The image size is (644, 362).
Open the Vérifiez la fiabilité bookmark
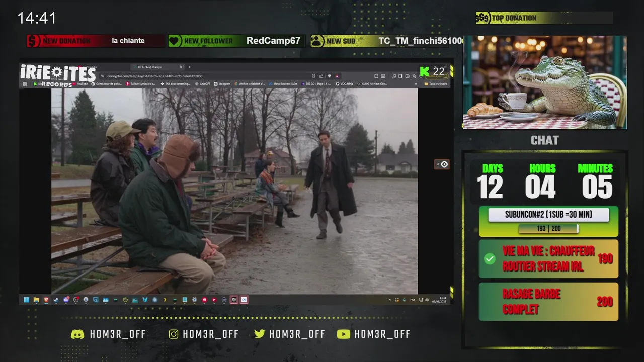click(250, 84)
